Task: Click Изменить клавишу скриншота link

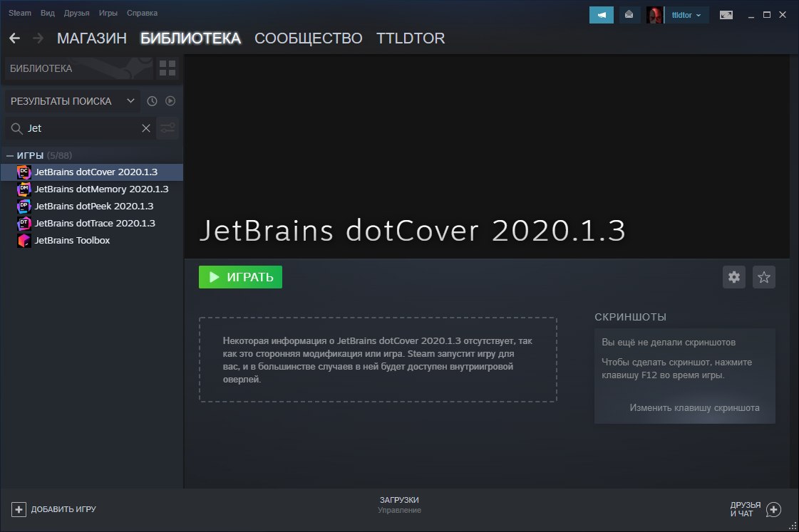Action: click(x=694, y=408)
